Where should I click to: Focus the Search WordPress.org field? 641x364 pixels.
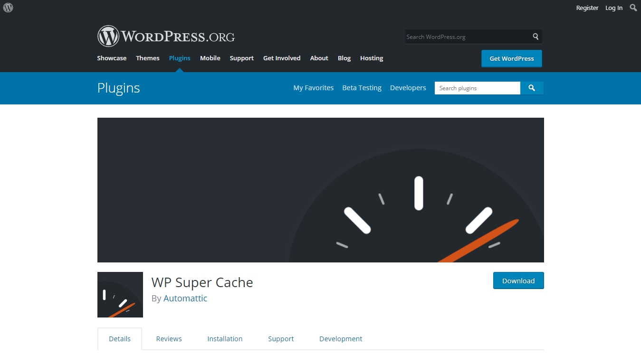tap(468, 37)
